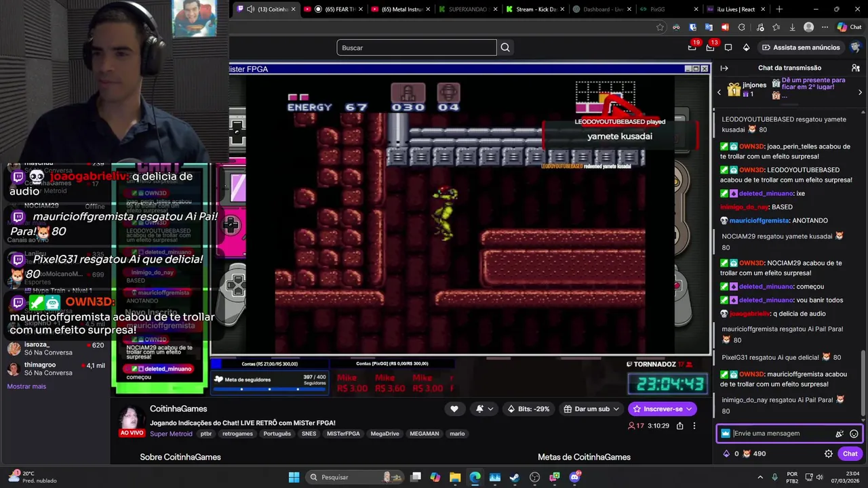Screen dimensions: 868x488
Task: Mute the tab playing CoitinhaGames audio
Action: point(251,9)
